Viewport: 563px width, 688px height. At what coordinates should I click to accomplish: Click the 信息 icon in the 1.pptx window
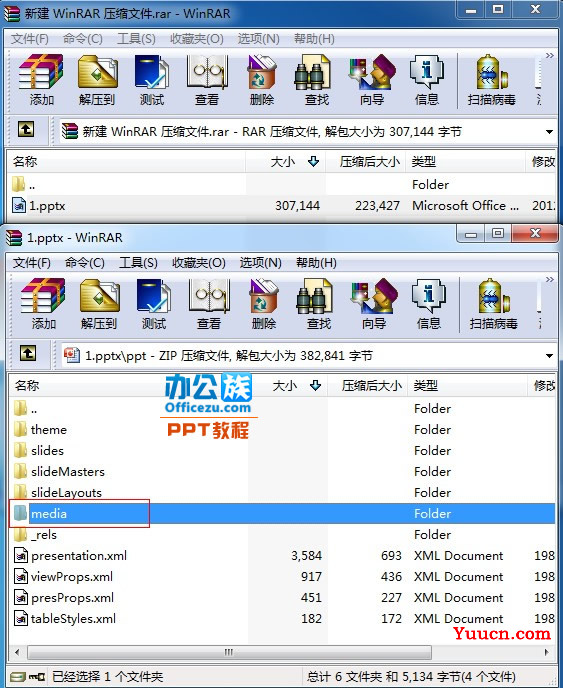(x=429, y=304)
